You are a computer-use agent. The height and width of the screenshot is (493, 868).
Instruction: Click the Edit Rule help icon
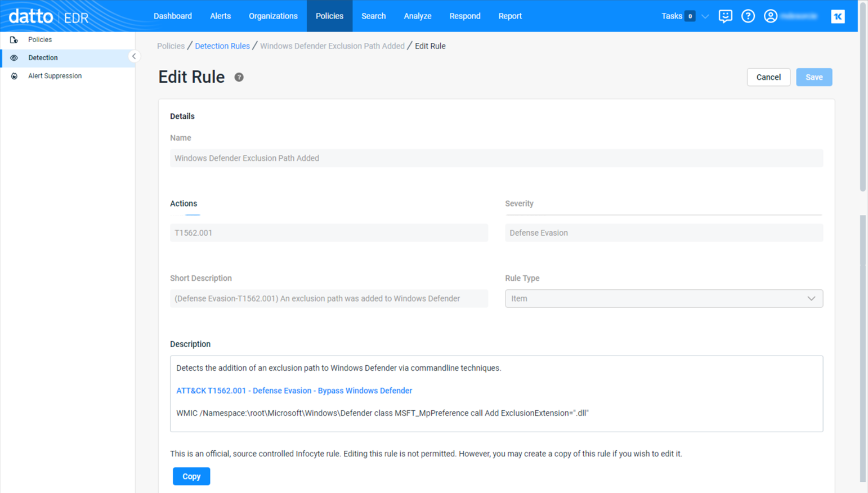pos(239,77)
